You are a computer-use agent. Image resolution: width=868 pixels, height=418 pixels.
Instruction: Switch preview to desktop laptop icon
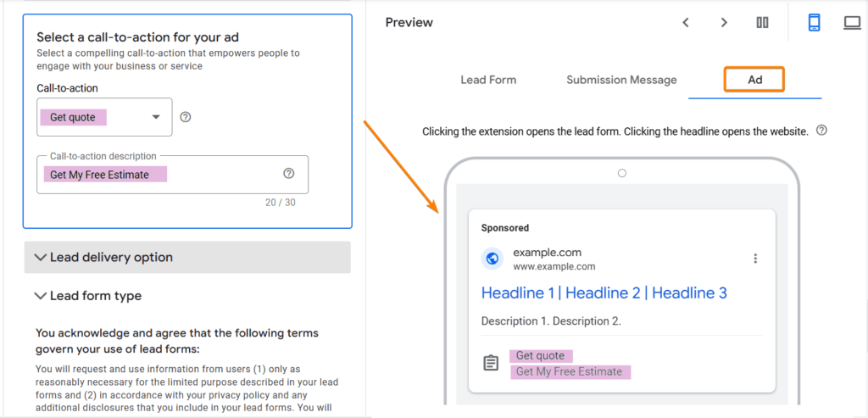[852, 23]
